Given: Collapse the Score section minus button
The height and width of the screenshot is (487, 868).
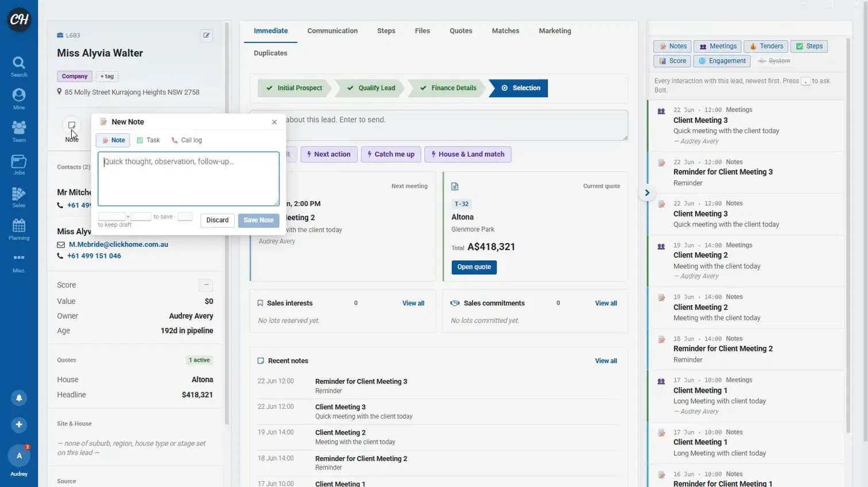Looking at the screenshot, I should pos(206,285).
